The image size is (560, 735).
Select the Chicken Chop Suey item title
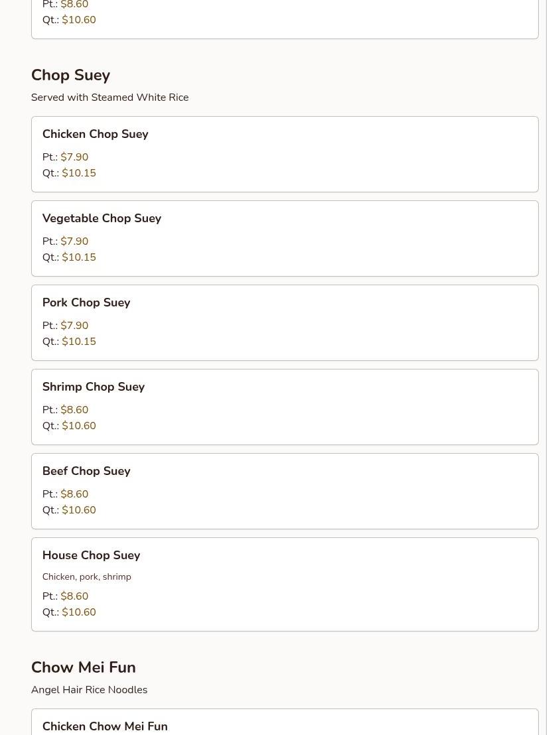pos(95,134)
